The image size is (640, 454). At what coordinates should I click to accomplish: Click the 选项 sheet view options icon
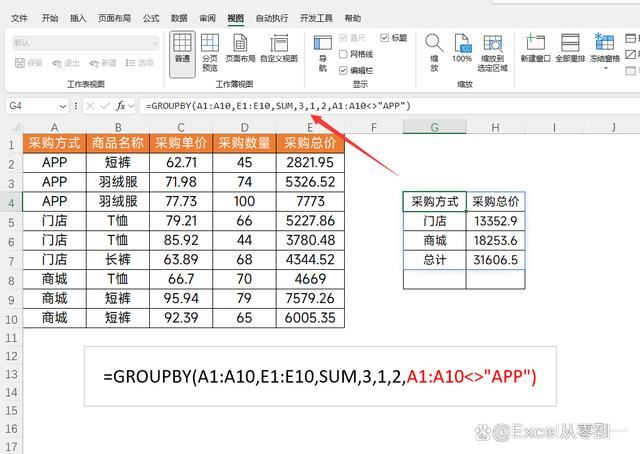(x=130, y=63)
